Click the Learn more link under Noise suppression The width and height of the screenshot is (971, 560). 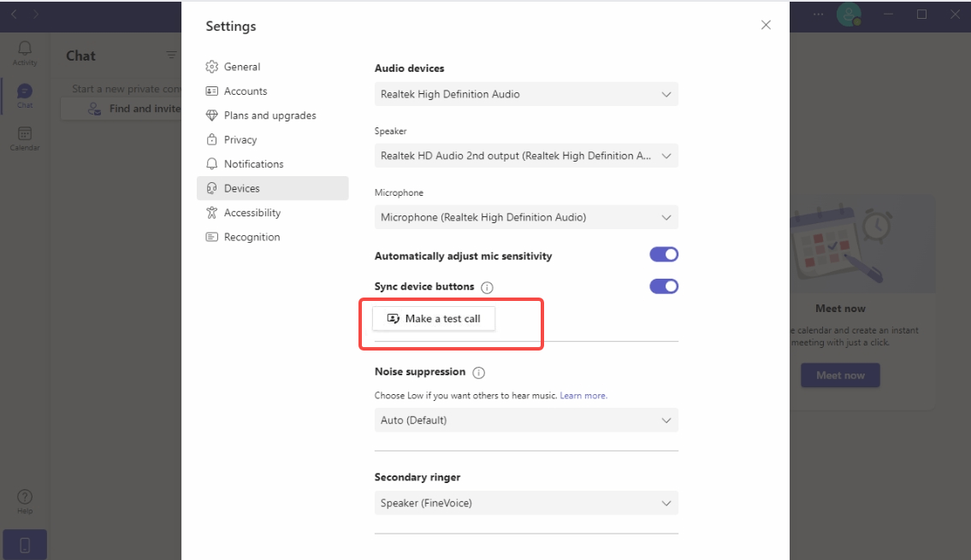click(x=583, y=395)
